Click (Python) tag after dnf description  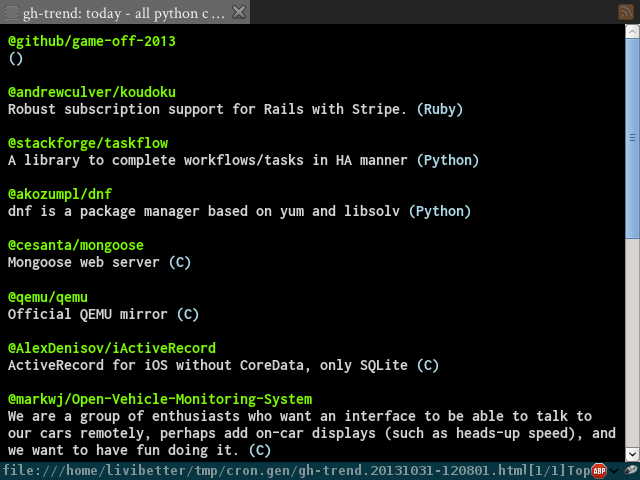(x=440, y=211)
